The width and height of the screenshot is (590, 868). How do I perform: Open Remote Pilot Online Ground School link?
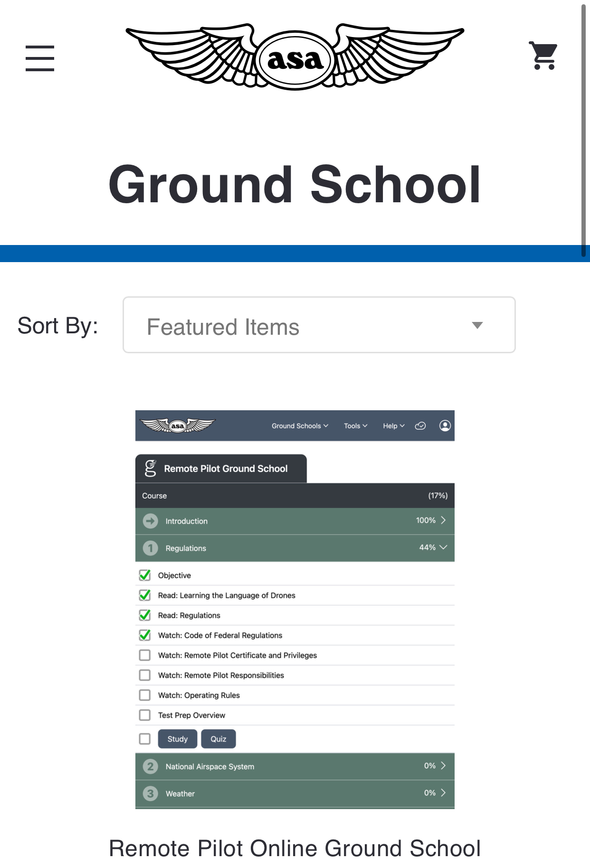coord(295,849)
